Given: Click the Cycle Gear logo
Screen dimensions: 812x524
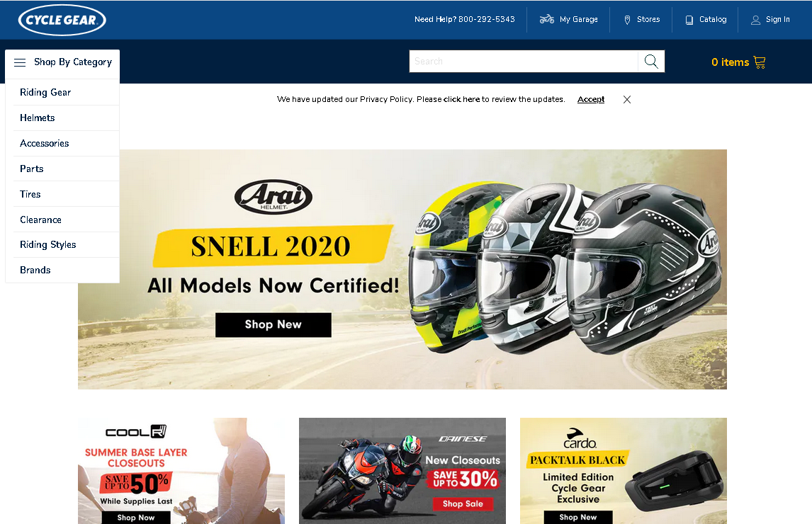Looking at the screenshot, I should pyautogui.click(x=62, y=21).
